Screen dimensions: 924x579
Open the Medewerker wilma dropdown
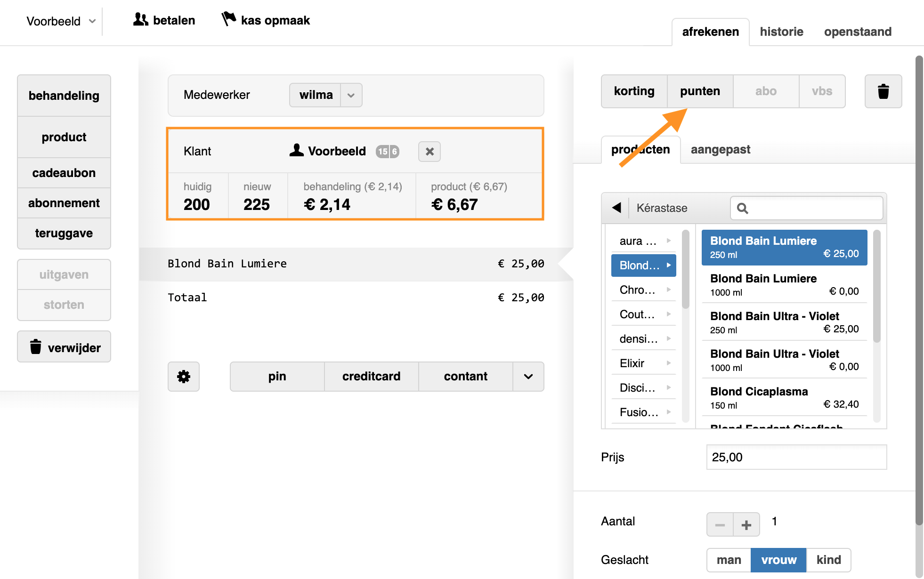pos(325,95)
